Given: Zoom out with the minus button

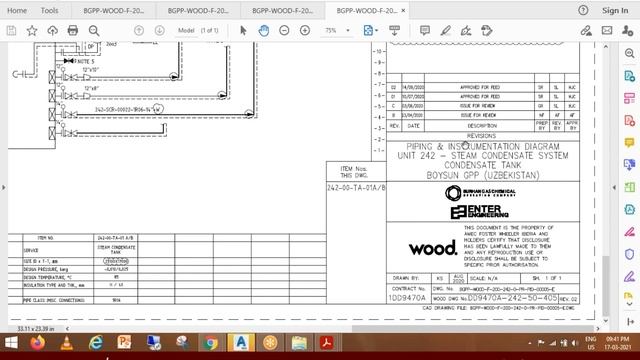Looking at the screenshot, I should click(284, 31).
